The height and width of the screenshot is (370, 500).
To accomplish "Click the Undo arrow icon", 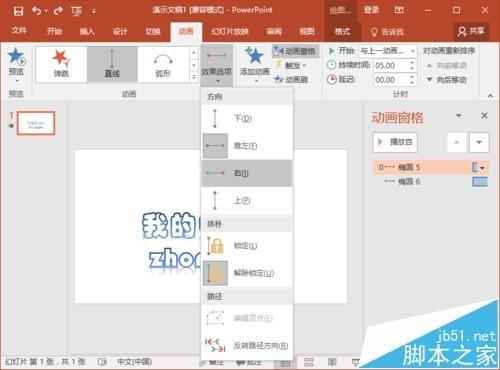I will 37,11.
